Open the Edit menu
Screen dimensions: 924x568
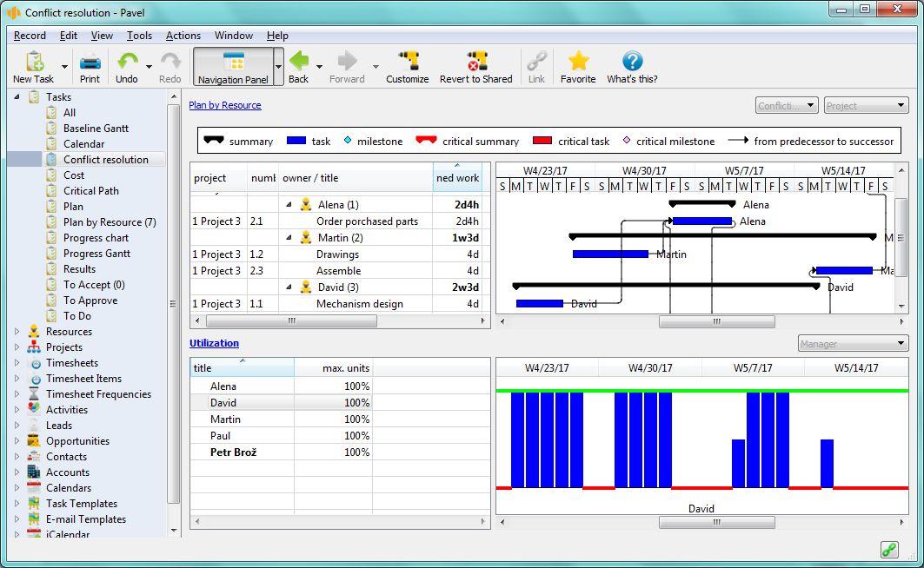coord(69,36)
